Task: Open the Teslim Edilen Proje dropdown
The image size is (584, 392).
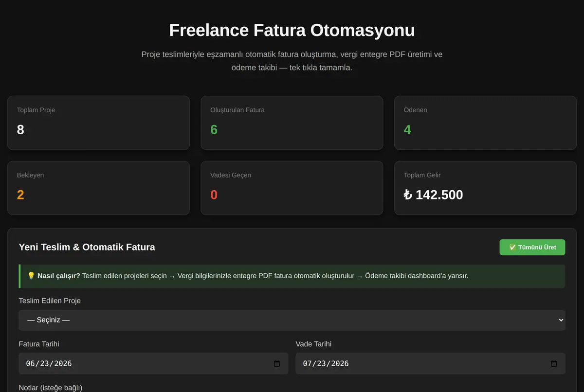Action: tap(292, 320)
